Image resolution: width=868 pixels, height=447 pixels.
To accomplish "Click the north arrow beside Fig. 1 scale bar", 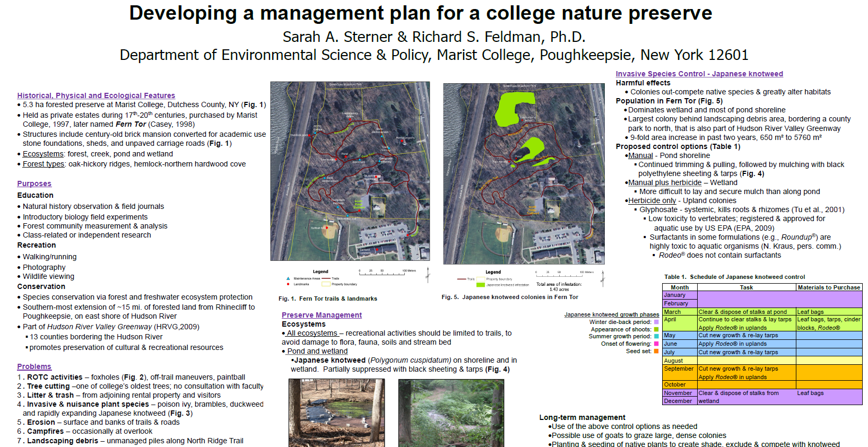I will (x=427, y=275).
